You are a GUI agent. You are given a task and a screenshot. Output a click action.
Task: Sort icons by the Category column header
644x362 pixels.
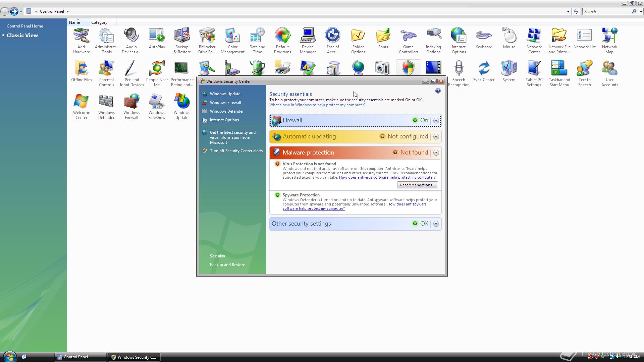coord(99,22)
